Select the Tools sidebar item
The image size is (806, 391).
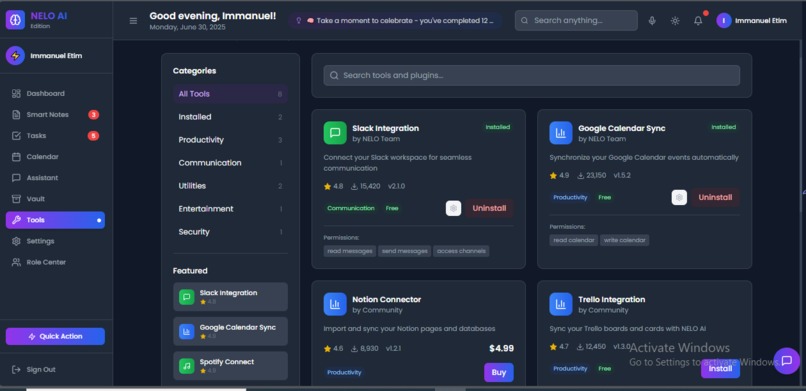(56, 220)
